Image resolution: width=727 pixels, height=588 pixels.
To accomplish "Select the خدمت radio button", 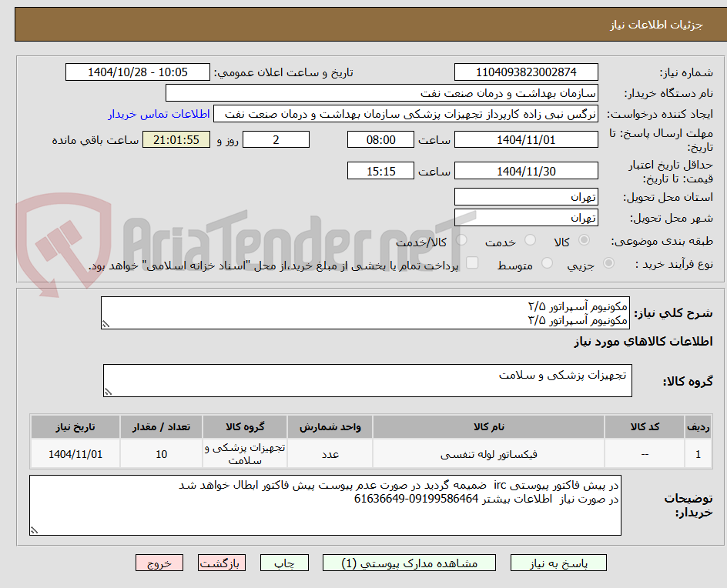I will [530, 240].
